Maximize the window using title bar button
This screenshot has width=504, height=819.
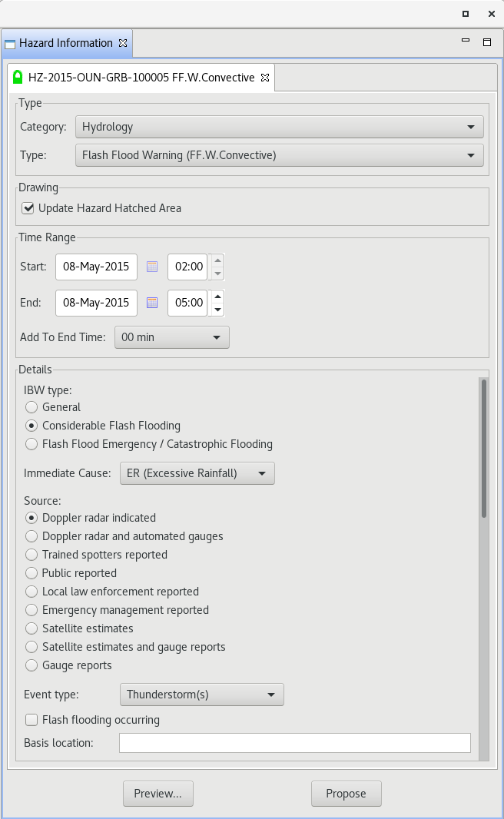pyautogui.click(x=466, y=14)
